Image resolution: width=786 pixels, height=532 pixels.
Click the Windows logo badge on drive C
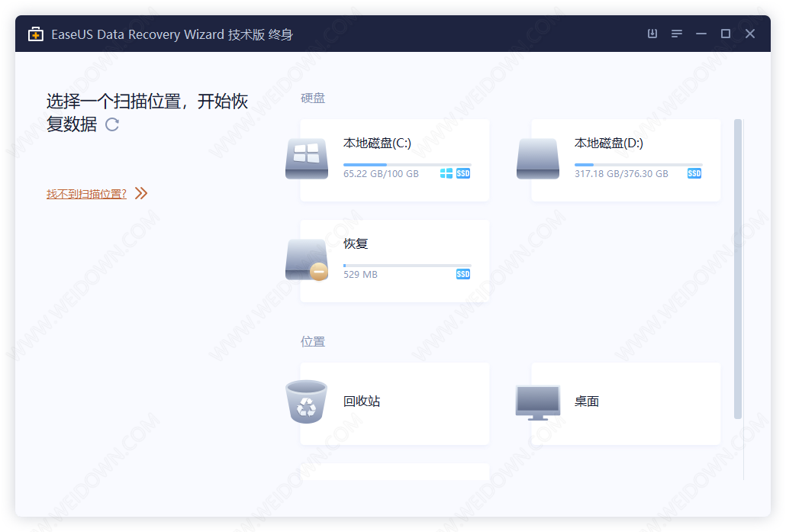pos(446,173)
